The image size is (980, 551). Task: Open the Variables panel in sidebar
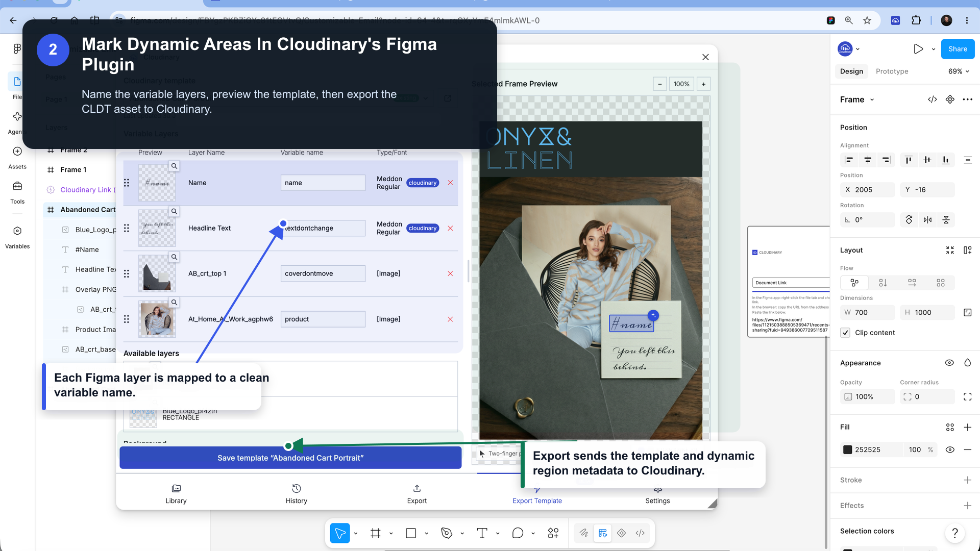click(x=17, y=237)
